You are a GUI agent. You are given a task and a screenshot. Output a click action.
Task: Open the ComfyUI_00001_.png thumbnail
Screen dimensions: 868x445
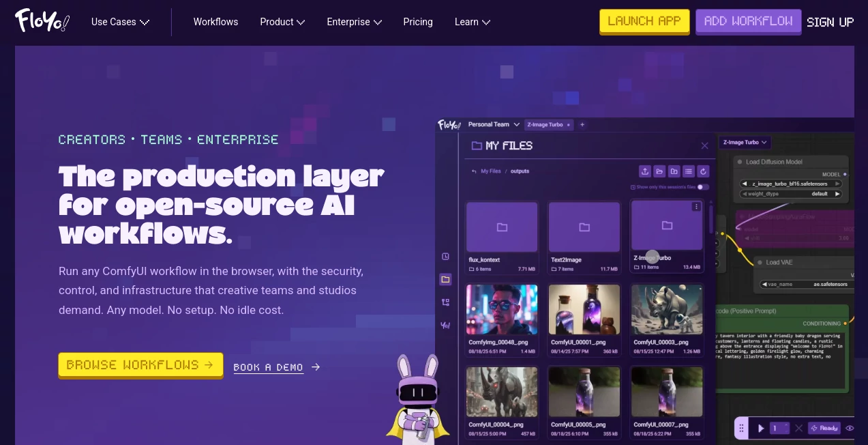584,309
